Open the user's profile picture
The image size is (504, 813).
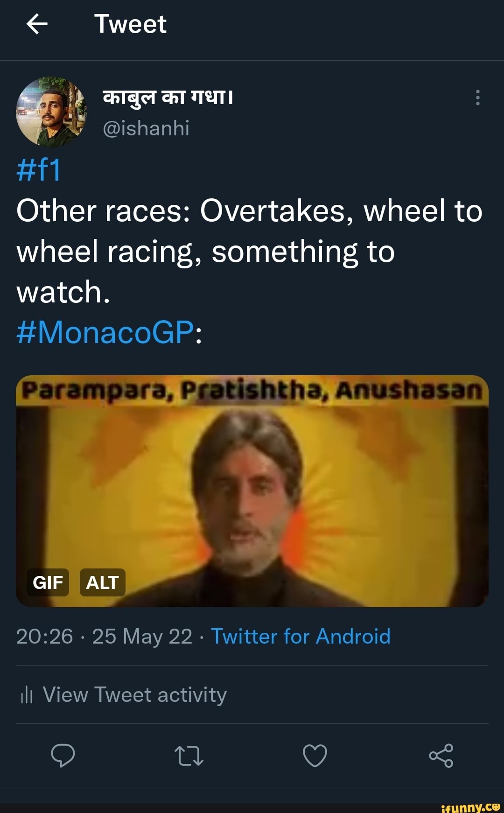(51, 112)
